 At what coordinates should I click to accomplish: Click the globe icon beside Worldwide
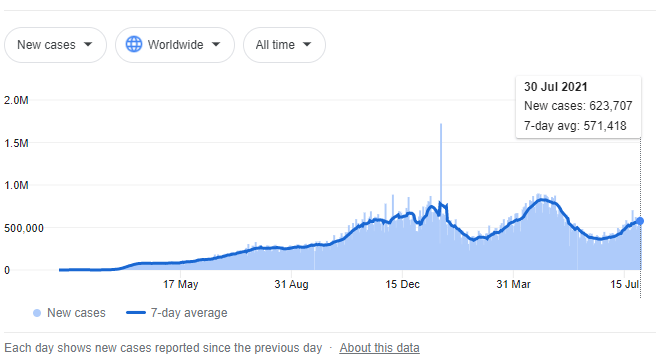point(134,44)
